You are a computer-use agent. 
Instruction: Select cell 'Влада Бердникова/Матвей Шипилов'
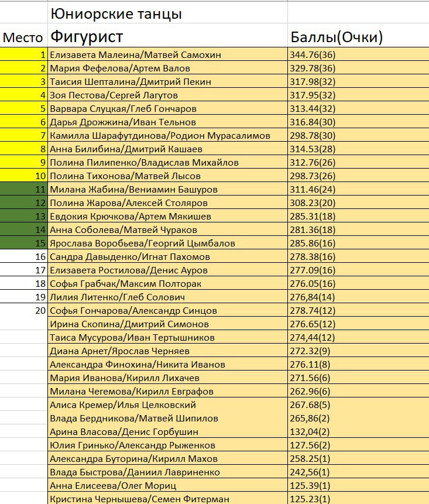coord(167,418)
